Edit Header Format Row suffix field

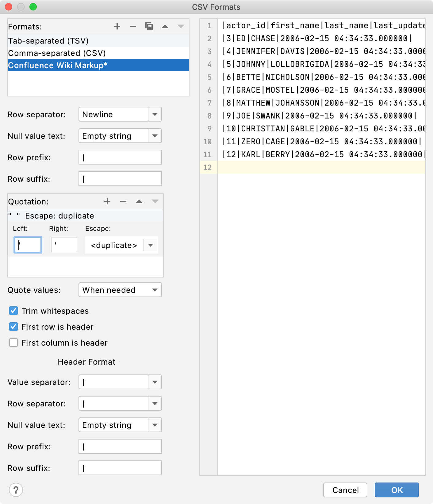[120, 468]
